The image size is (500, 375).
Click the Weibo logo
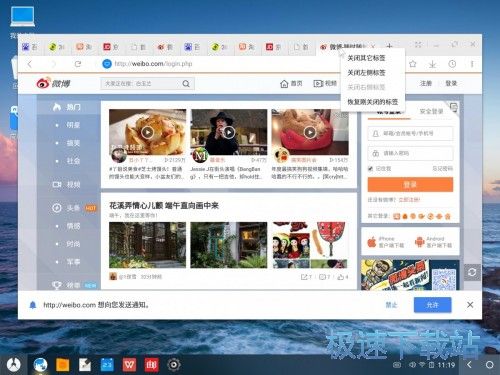click(x=53, y=83)
